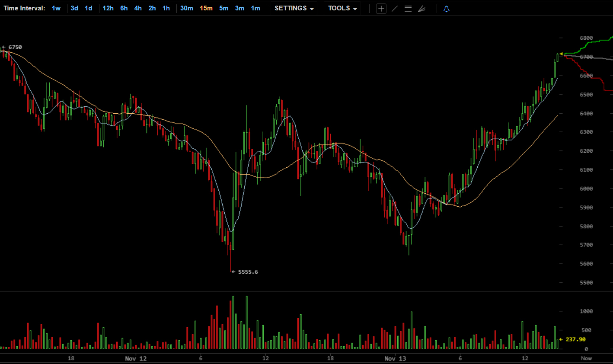Click the yellow current price arrow marker
The image size is (613, 364).
coord(561,54)
